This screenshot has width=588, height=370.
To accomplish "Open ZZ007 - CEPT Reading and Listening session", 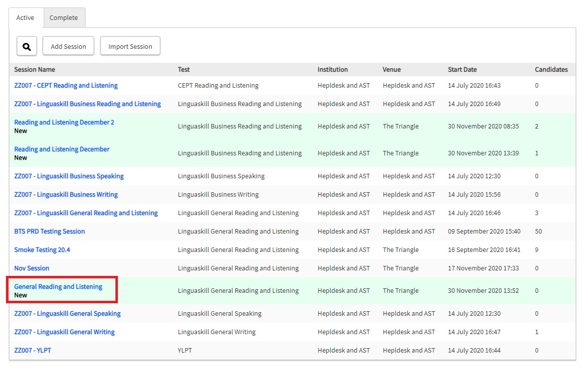I will (66, 85).
